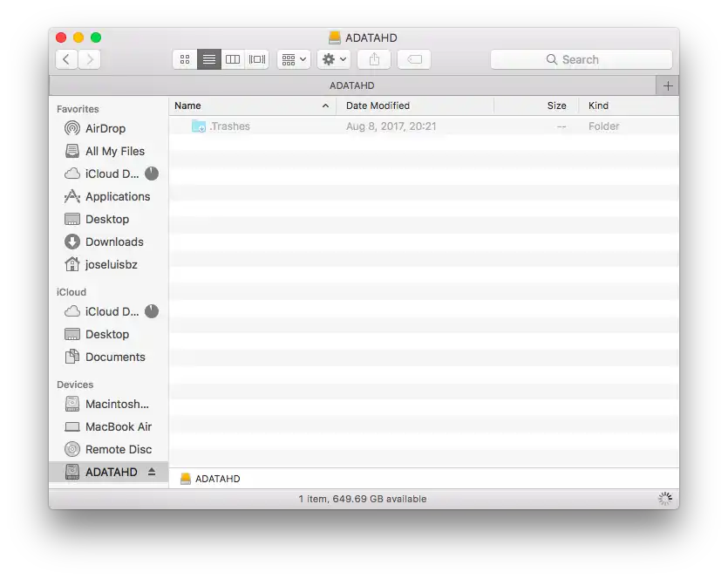Sort by the Name column header
The width and height of the screenshot is (728, 579).
252,106
